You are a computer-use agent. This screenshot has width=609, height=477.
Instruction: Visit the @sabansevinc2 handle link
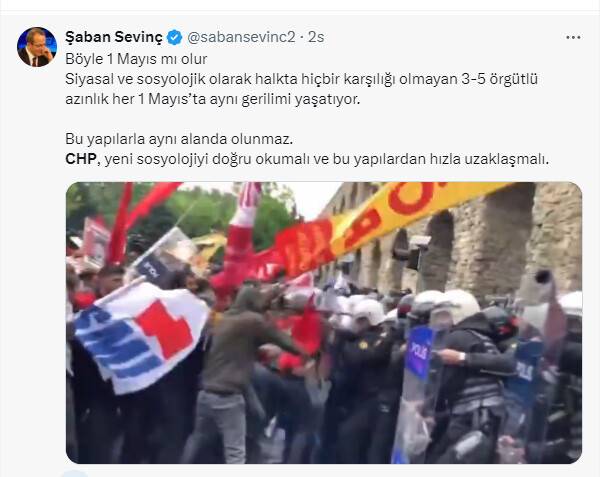pyautogui.click(x=241, y=37)
